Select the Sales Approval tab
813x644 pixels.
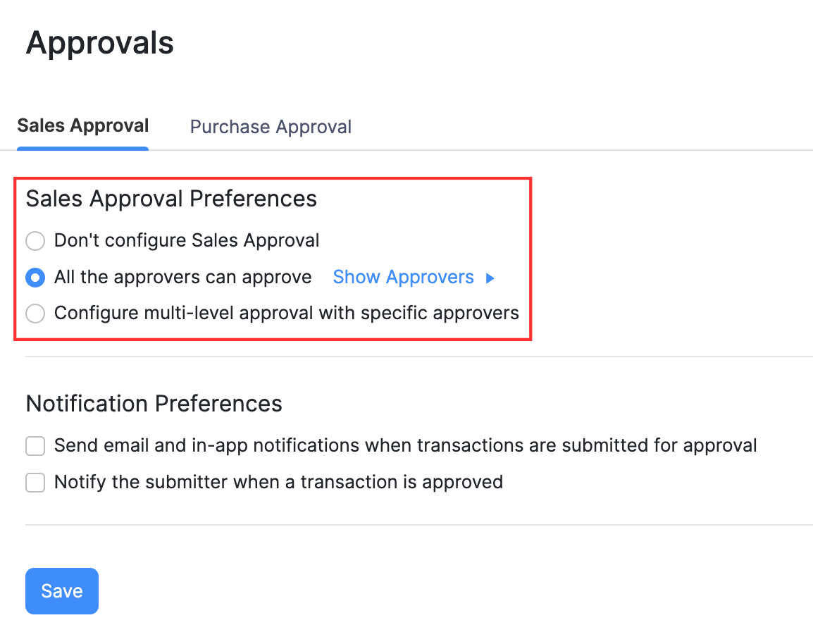click(x=82, y=125)
